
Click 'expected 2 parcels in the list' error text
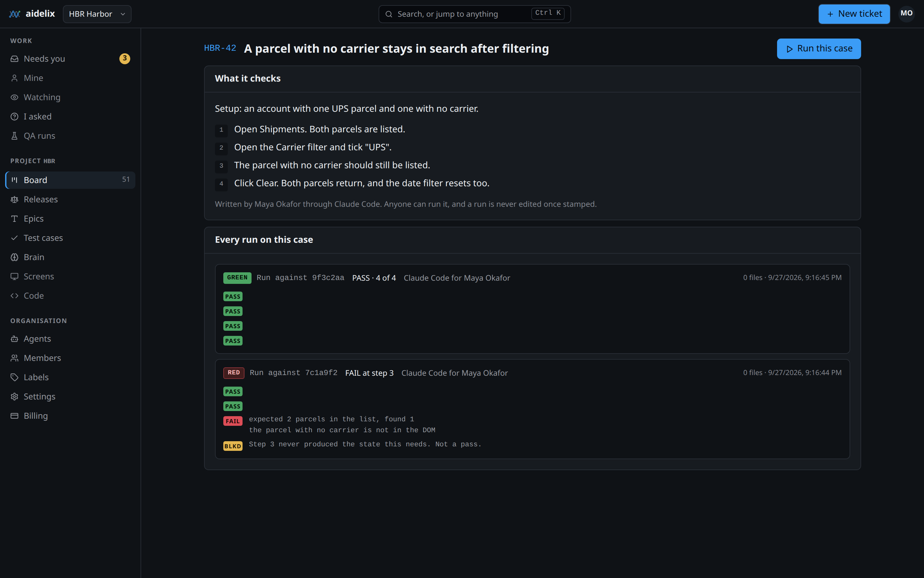click(331, 419)
